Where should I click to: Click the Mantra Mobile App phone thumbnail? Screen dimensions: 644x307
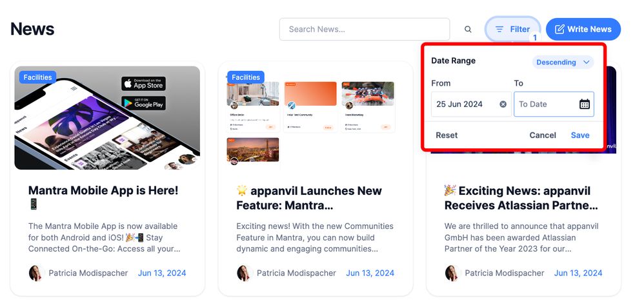[x=107, y=118]
